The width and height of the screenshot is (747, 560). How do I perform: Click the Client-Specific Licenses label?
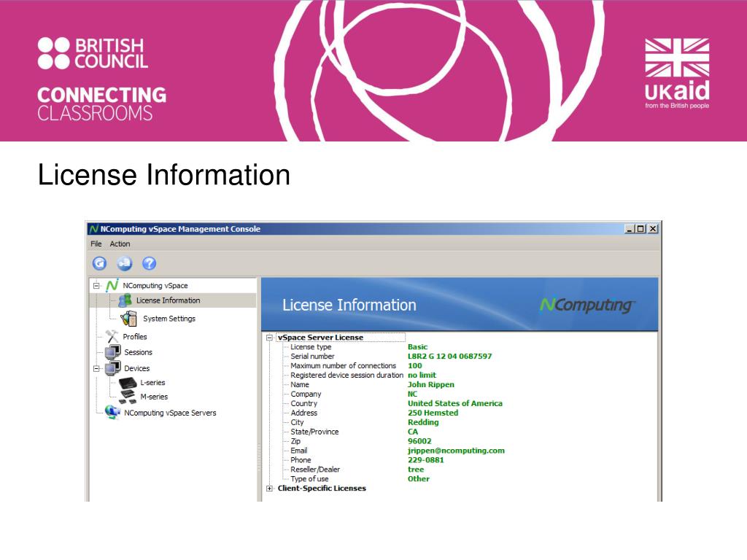pyautogui.click(x=322, y=489)
